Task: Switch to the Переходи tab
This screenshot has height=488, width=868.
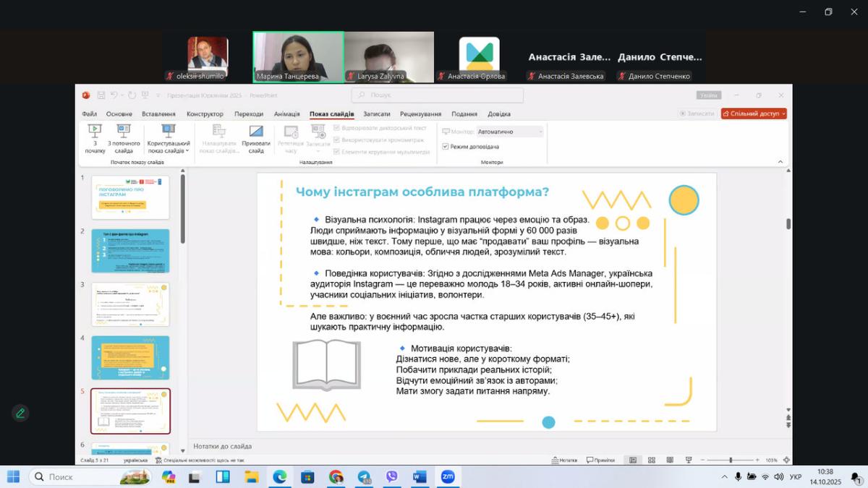Action: 249,114
